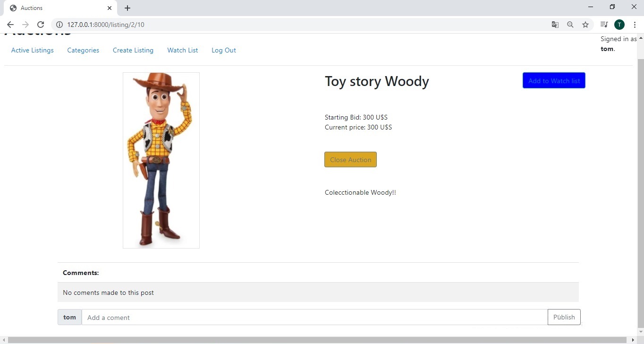Image resolution: width=644 pixels, height=344 pixels.
Task: Publish the comment
Action: pyautogui.click(x=564, y=317)
